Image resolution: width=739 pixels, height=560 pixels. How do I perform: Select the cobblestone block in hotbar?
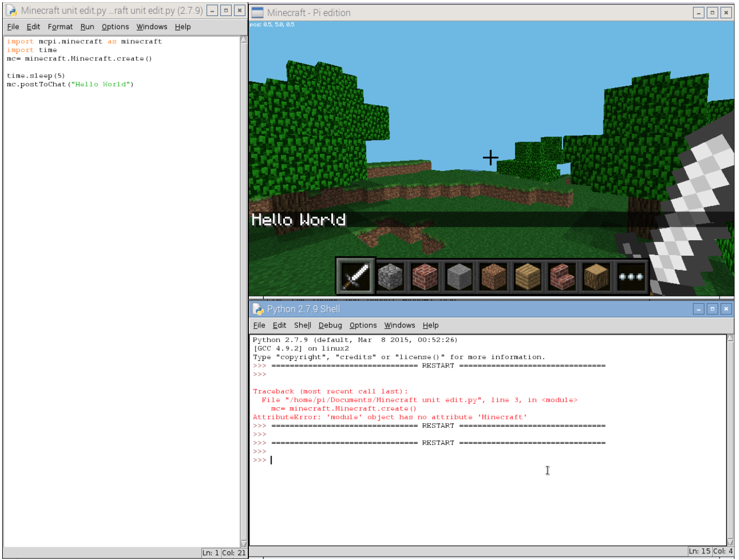coord(391,276)
